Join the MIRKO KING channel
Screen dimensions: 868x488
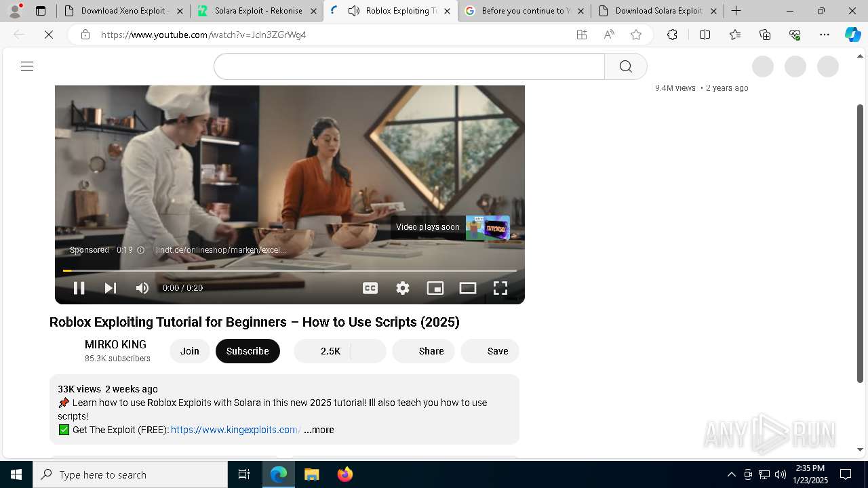click(x=190, y=351)
